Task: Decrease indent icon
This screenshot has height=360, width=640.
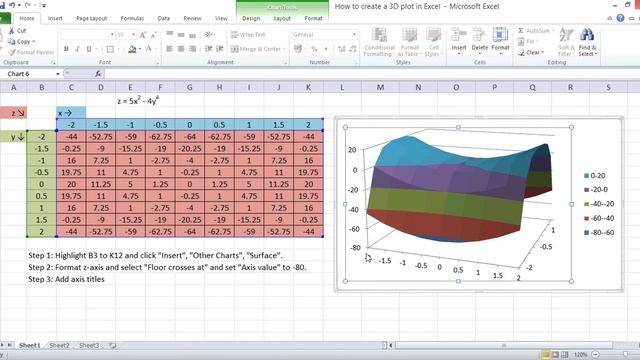Action: (x=209, y=49)
